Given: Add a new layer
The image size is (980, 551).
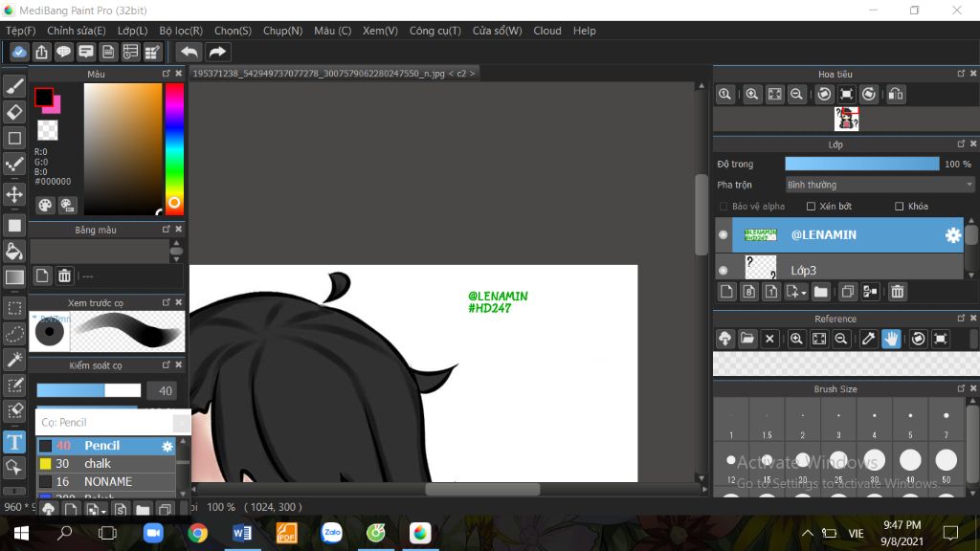Looking at the screenshot, I should click(726, 292).
